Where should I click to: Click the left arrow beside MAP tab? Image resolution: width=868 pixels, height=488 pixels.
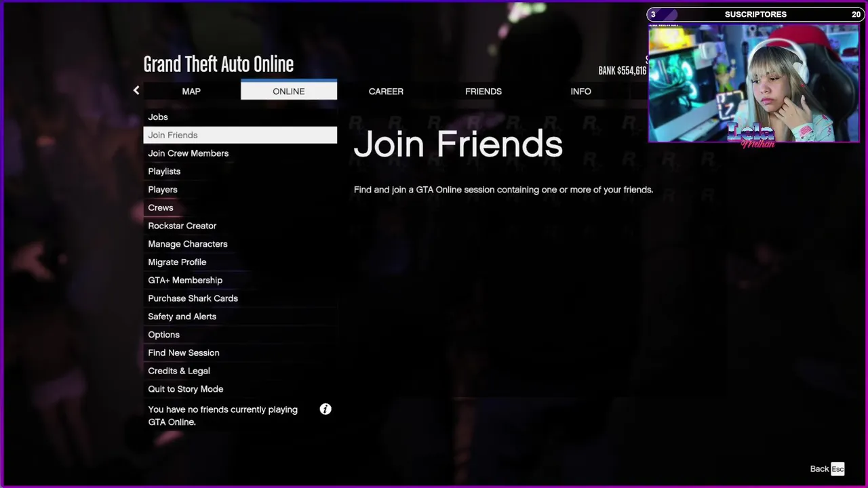(x=136, y=91)
